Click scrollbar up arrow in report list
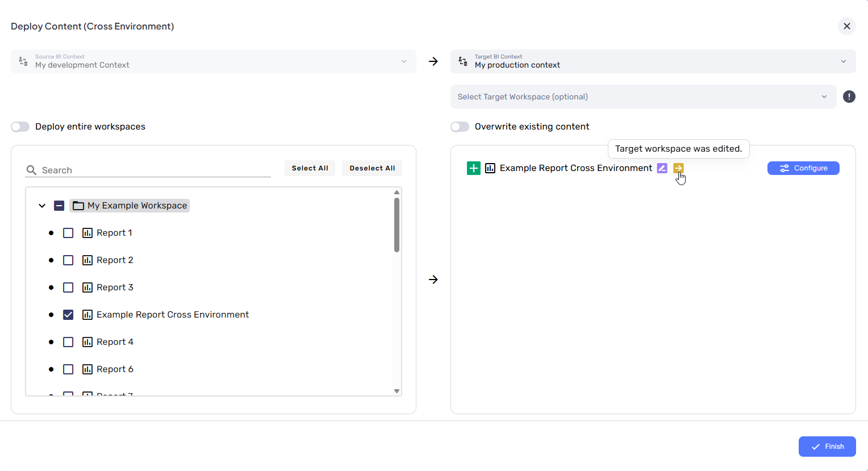The image size is (868, 471). pos(397,192)
